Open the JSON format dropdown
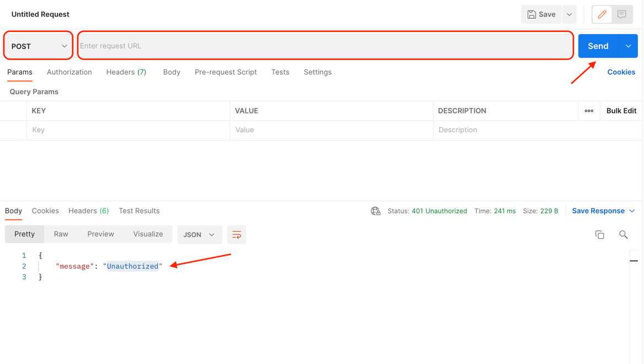Viewport: 644px width, 364px height. (199, 235)
